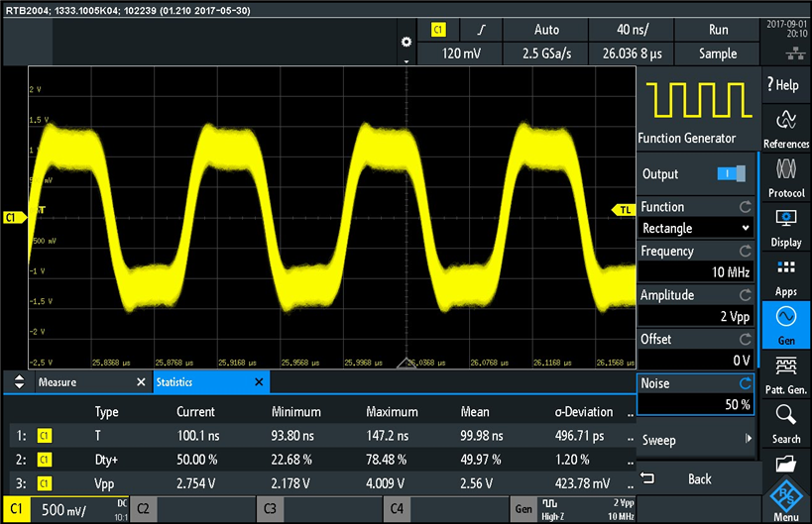This screenshot has height=524, width=812.
Task: Open the Display settings icon
Action: [x=785, y=227]
